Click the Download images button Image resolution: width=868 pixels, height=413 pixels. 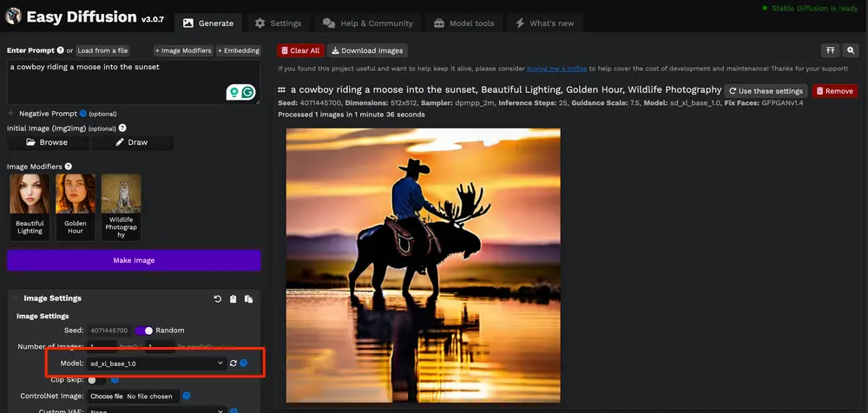tap(366, 51)
